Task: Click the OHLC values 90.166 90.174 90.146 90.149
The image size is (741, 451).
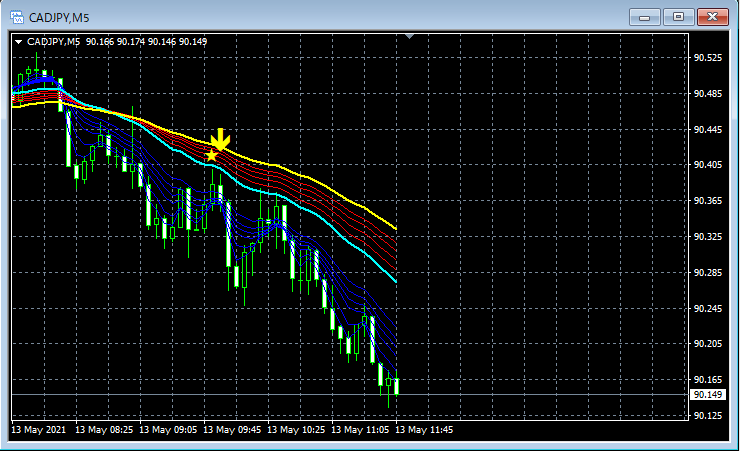Action: (146, 42)
